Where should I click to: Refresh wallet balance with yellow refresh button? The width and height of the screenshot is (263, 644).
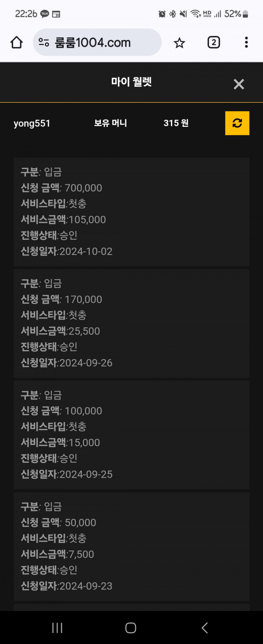(x=237, y=123)
